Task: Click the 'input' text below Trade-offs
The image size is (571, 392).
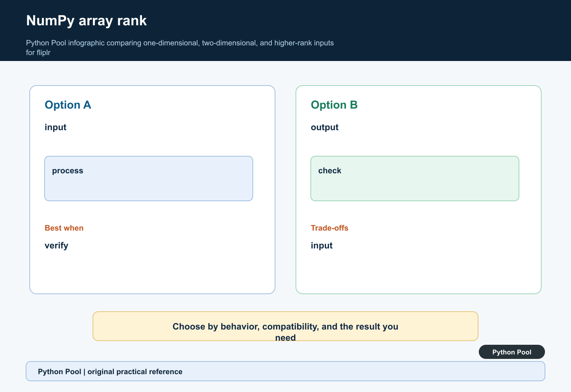Action: pyautogui.click(x=322, y=245)
